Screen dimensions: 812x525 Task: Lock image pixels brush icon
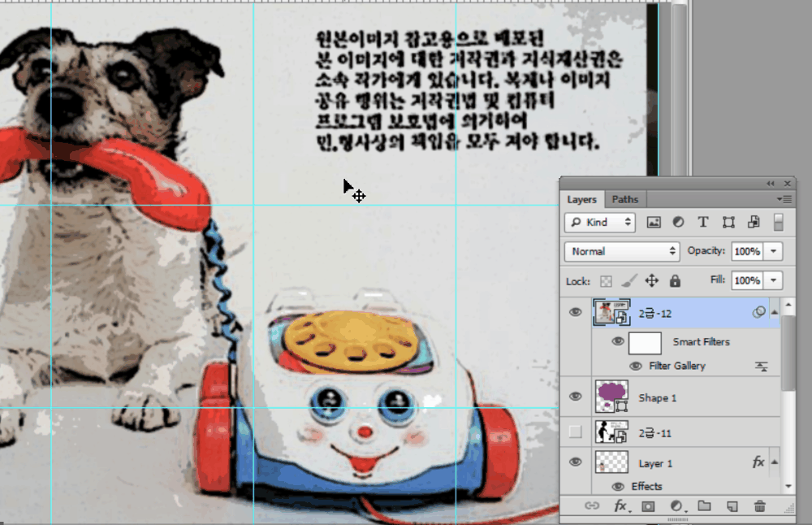click(628, 281)
